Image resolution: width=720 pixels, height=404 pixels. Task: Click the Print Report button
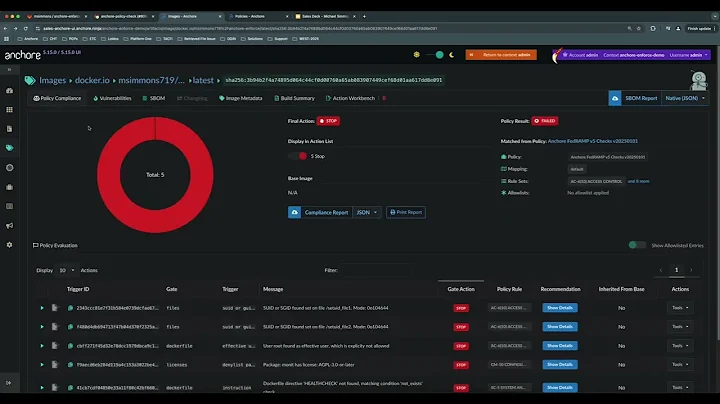point(406,212)
